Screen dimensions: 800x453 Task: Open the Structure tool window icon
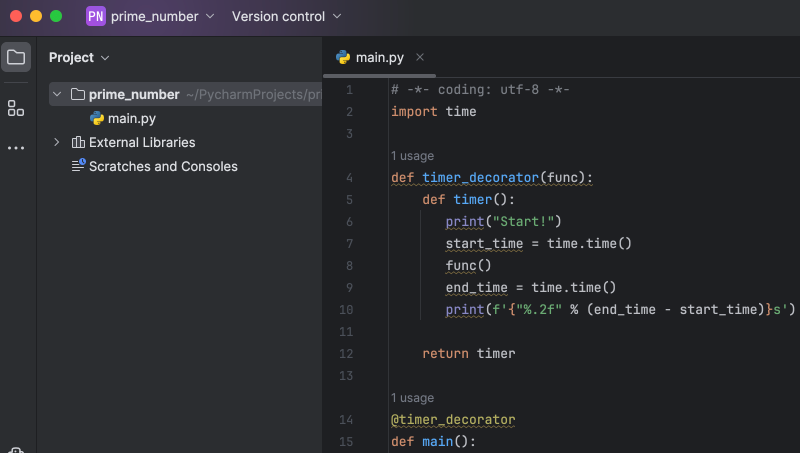(16, 108)
